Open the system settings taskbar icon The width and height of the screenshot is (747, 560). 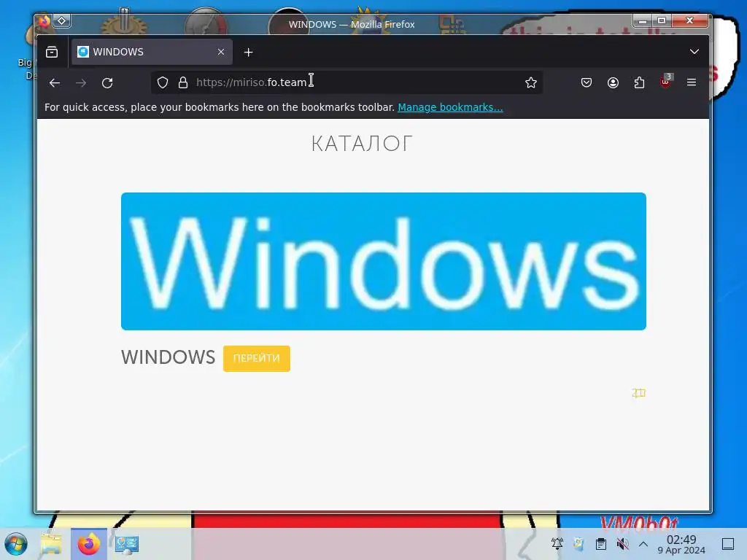point(127,544)
